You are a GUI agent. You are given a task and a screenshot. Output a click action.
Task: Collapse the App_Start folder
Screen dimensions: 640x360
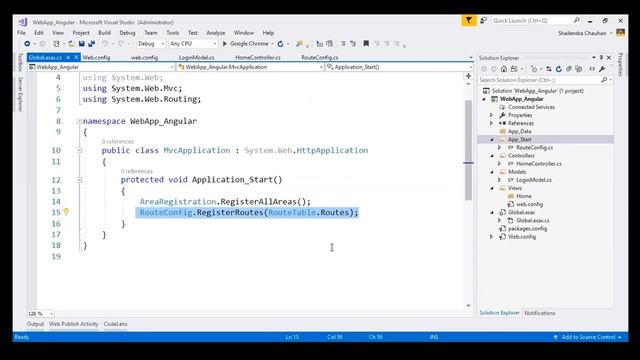(491, 140)
